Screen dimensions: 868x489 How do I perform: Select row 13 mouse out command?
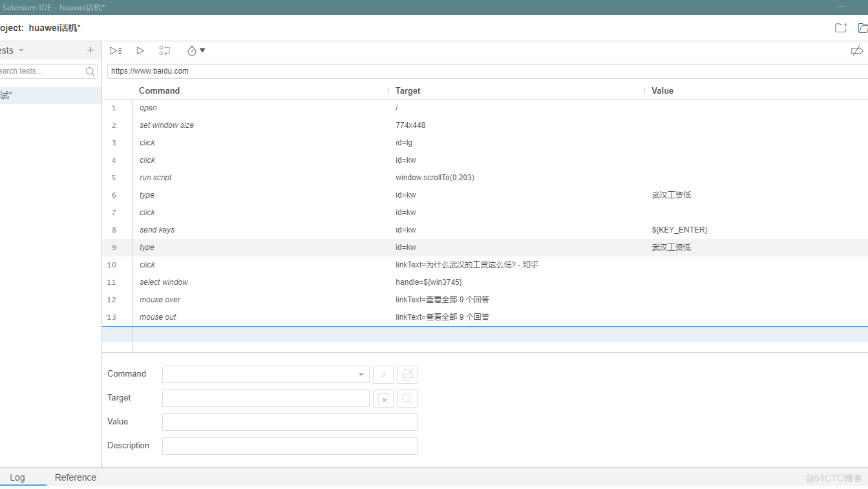(485, 317)
